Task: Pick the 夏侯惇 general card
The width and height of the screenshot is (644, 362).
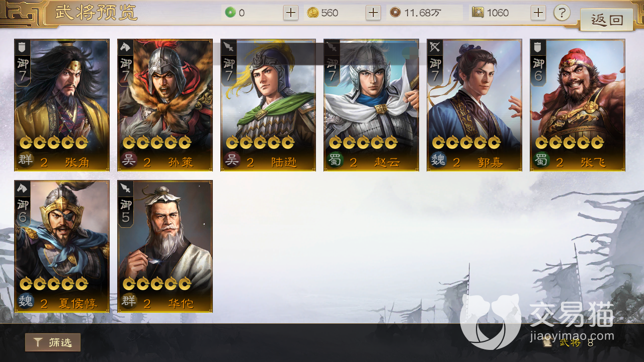Action: [x=62, y=246]
